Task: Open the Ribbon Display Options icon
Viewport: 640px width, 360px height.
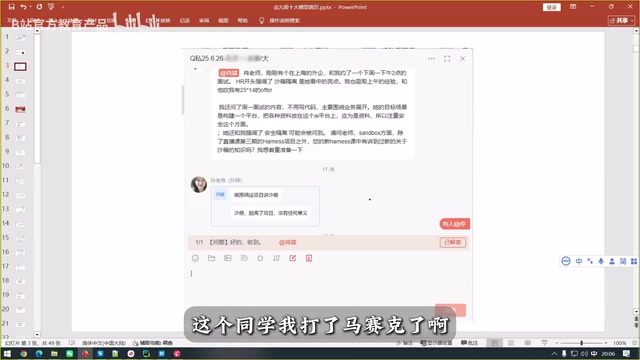Action: tap(573, 7)
